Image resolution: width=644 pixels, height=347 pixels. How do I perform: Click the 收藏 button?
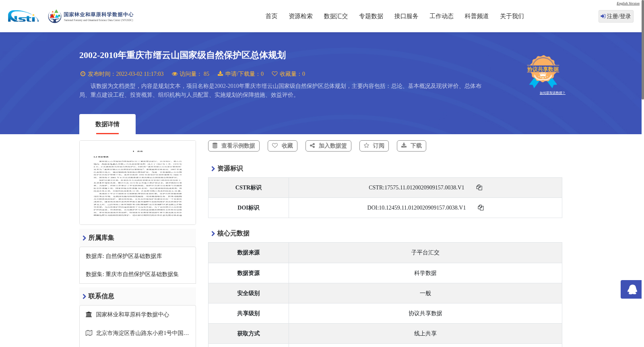[283, 146]
